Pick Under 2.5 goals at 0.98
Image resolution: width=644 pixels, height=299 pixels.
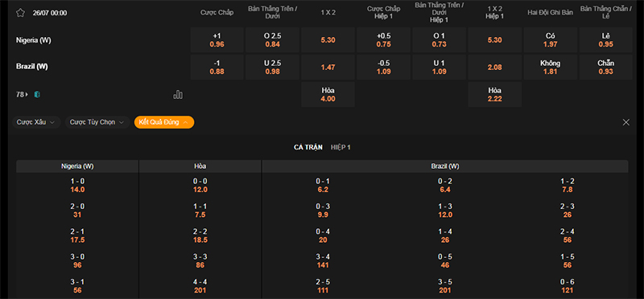[272, 68]
